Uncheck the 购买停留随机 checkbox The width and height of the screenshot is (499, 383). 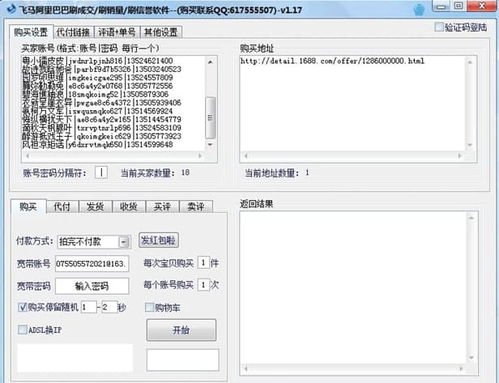pos(22,307)
